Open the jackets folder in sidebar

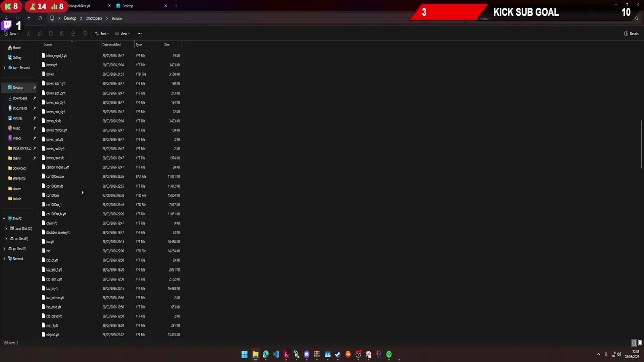click(14, 199)
